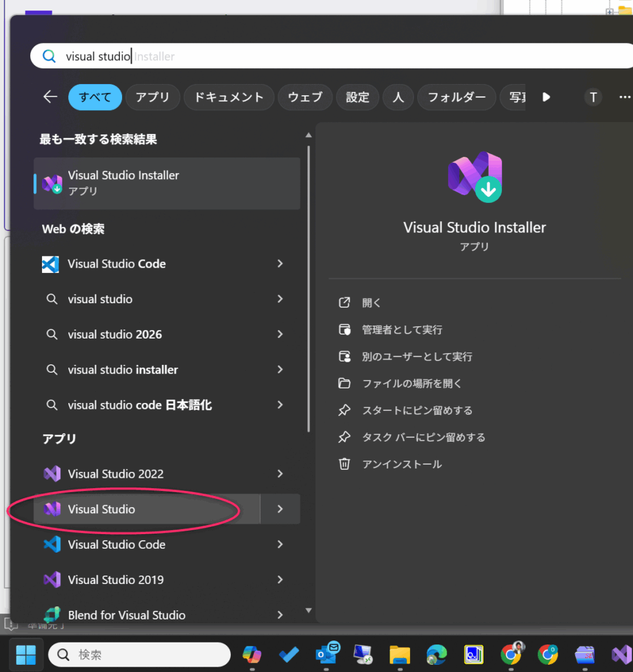The width and height of the screenshot is (633, 672).
Task: Expand 'visual studio 2026' suggestion arrow
Action: click(x=280, y=335)
